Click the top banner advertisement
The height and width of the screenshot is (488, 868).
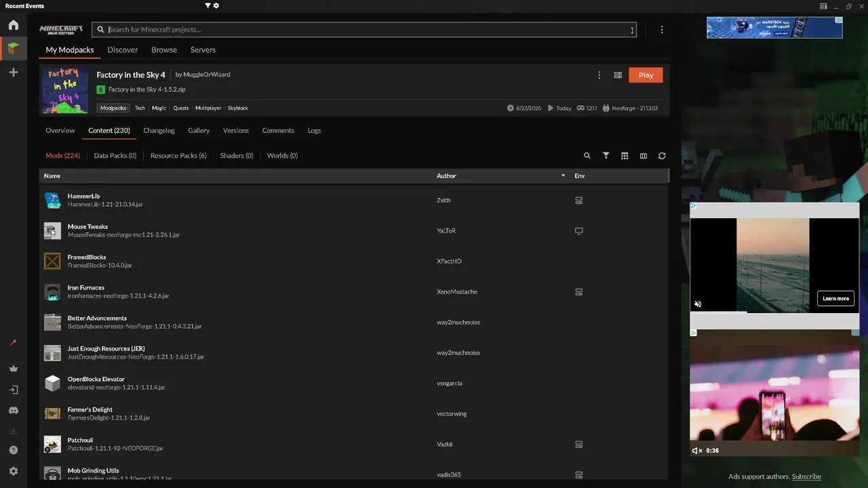774,27
